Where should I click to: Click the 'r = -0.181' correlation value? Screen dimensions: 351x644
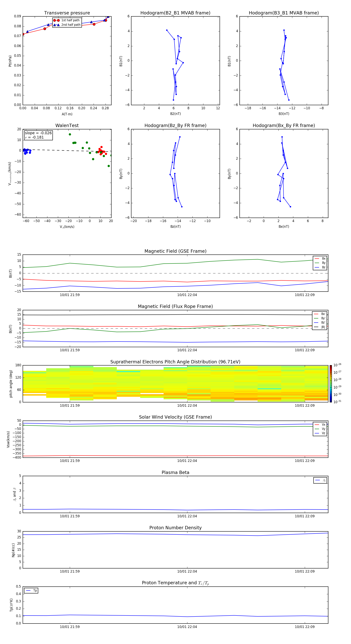tap(35, 137)
